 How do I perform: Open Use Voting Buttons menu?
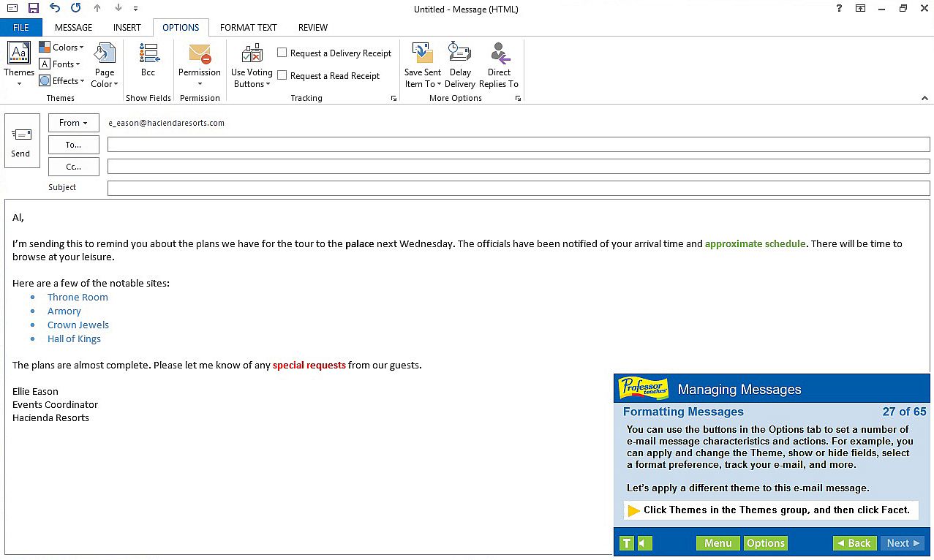pyautogui.click(x=252, y=64)
